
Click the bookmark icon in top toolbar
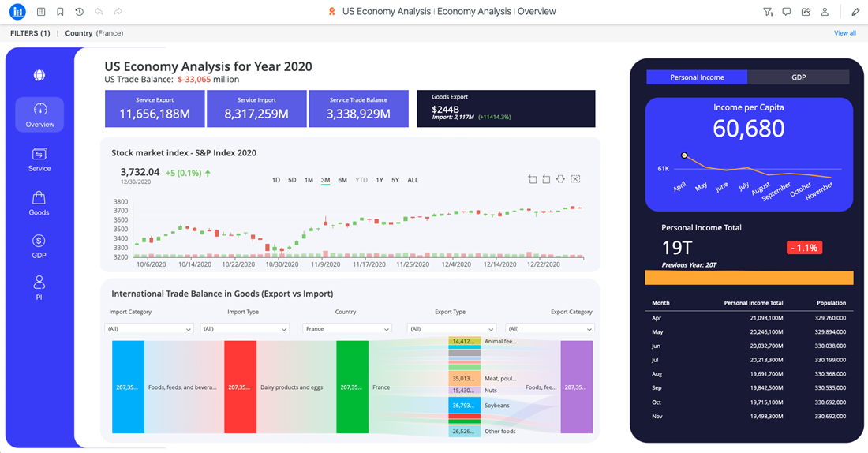60,12
